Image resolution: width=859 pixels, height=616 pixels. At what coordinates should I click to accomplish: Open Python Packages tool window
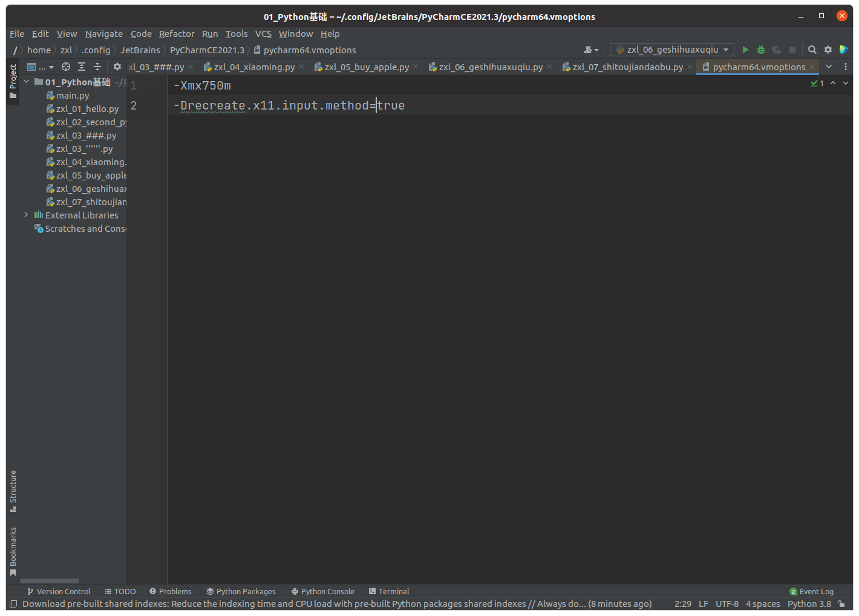pyautogui.click(x=241, y=591)
